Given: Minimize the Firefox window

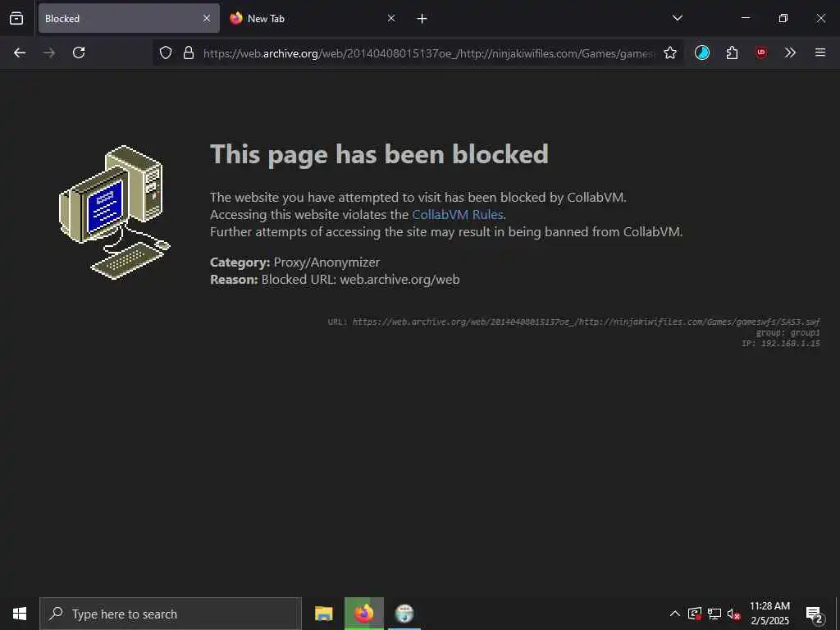Looking at the screenshot, I should coord(746,18).
